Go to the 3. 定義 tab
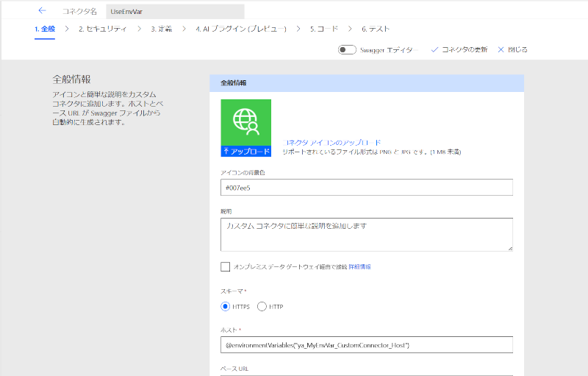The image size is (588, 376). pos(162,29)
